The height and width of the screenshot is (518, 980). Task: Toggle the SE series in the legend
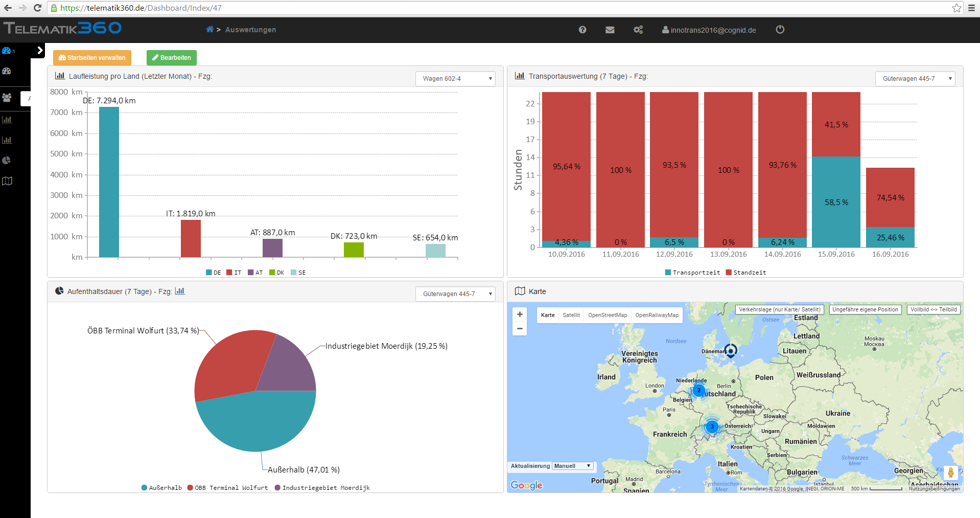pyautogui.click(x=298, y=273)
